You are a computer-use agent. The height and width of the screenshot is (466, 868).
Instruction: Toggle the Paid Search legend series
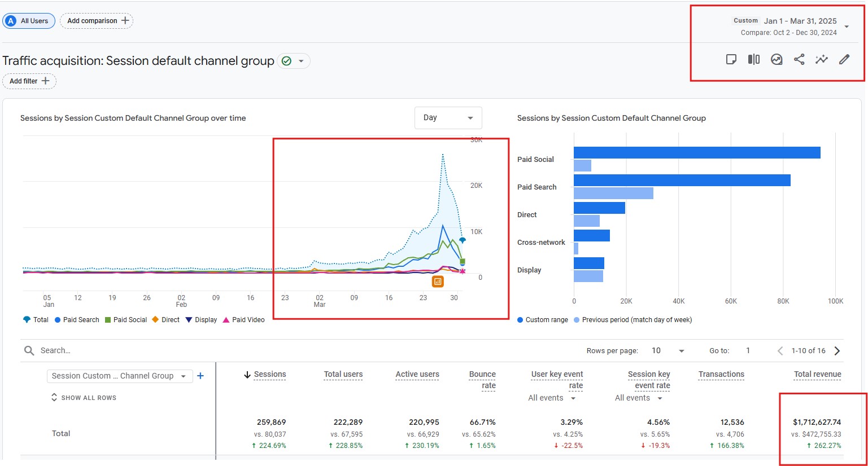coord(77,320)
